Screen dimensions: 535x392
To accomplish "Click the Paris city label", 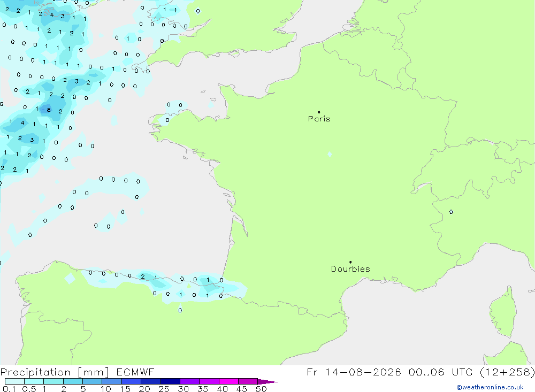I will (319, 119).
